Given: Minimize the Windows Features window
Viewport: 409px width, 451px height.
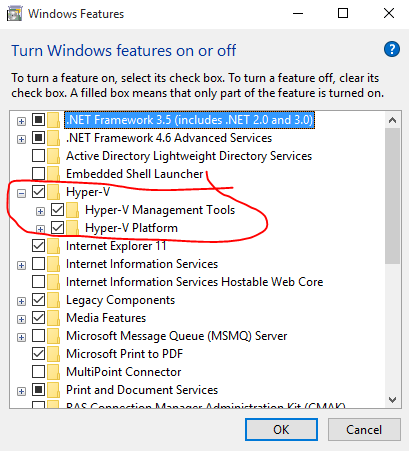Looking at the screenshot, I should point(298,13).
